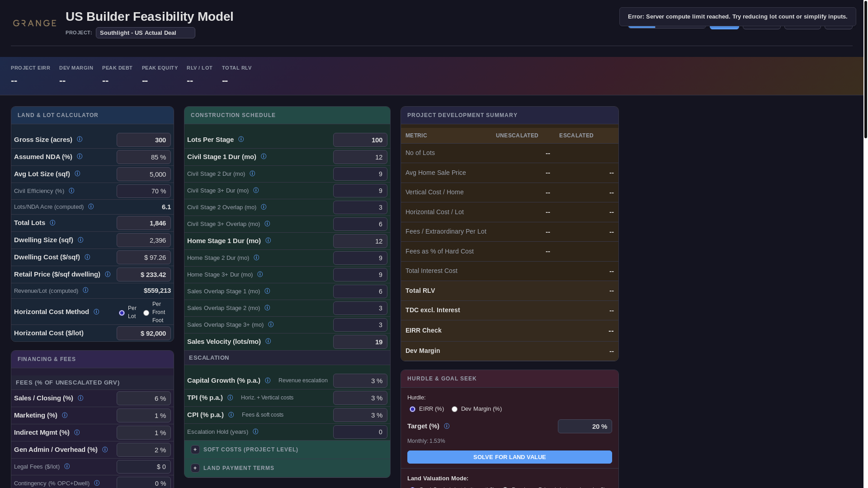
Task: Click info icon next to Civil Stage 3+ Overlap
Action: pos(267,224)
